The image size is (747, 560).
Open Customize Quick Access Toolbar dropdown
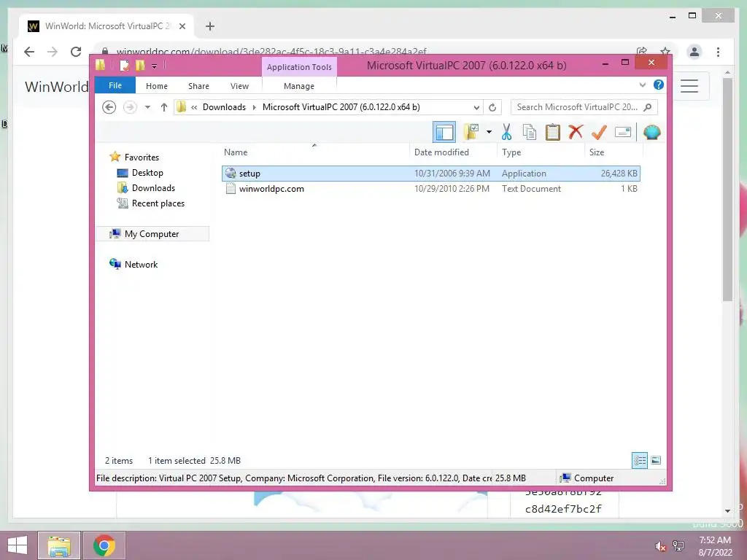coord(155,66)
